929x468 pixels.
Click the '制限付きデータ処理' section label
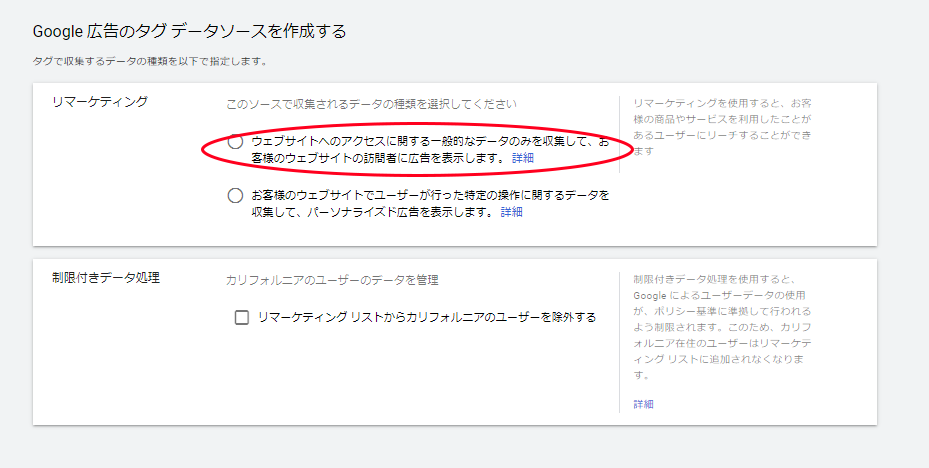[x=106, y=277]
